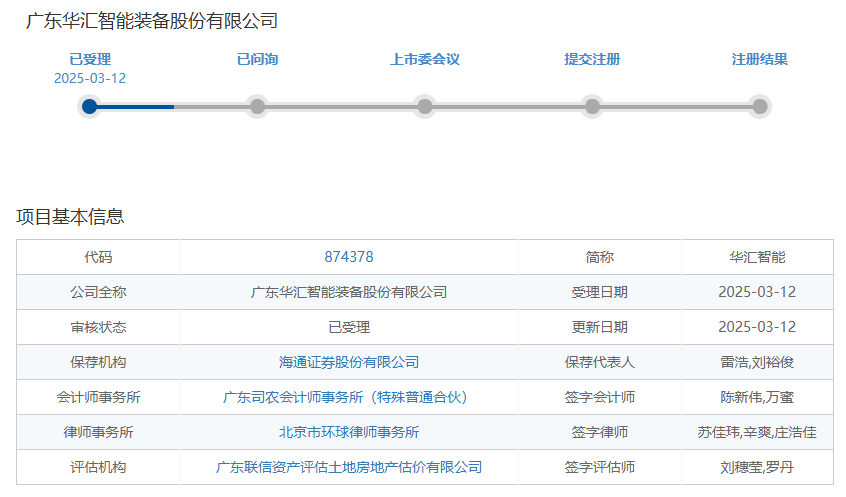Screen dimensions: 846x497
Task: Click the company title 广东华汇智能装备股份有限公司 heading
Action: pos(152,20)
